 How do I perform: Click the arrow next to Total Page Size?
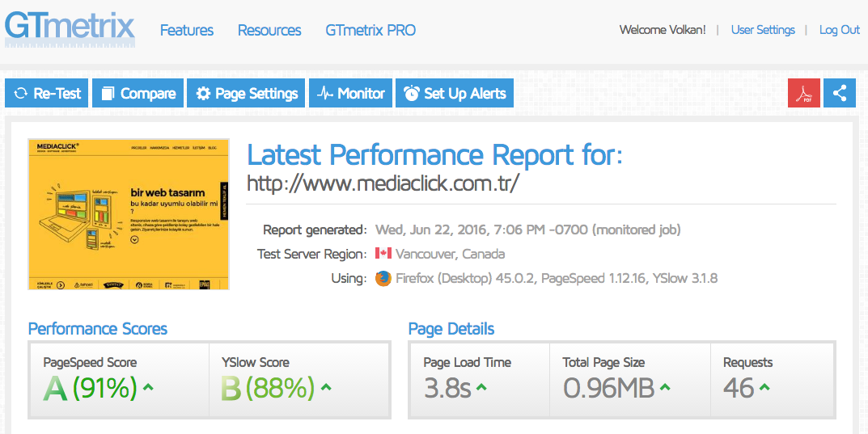[665, 388]
